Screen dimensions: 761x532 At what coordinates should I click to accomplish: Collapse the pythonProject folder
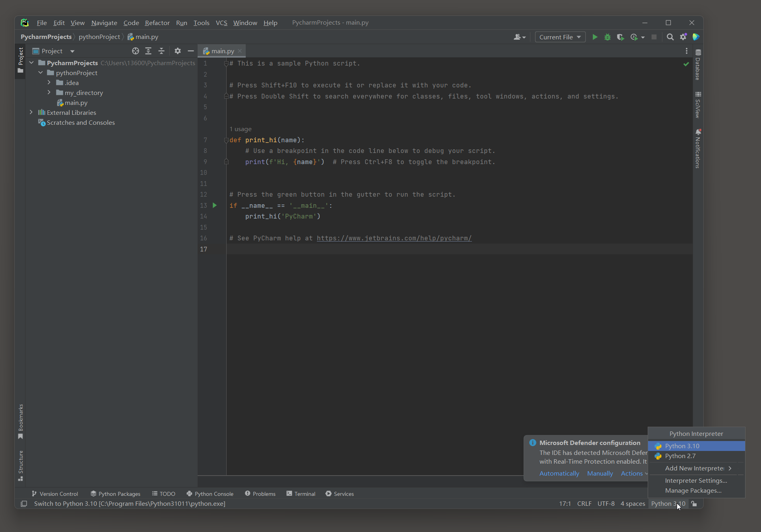point(41,73)
